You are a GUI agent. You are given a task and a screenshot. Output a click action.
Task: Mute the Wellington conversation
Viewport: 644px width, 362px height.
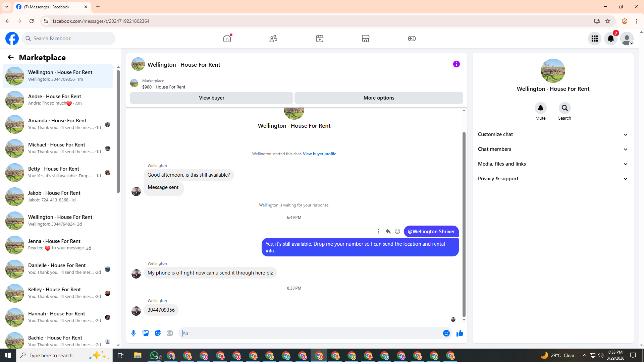(541, 108)
